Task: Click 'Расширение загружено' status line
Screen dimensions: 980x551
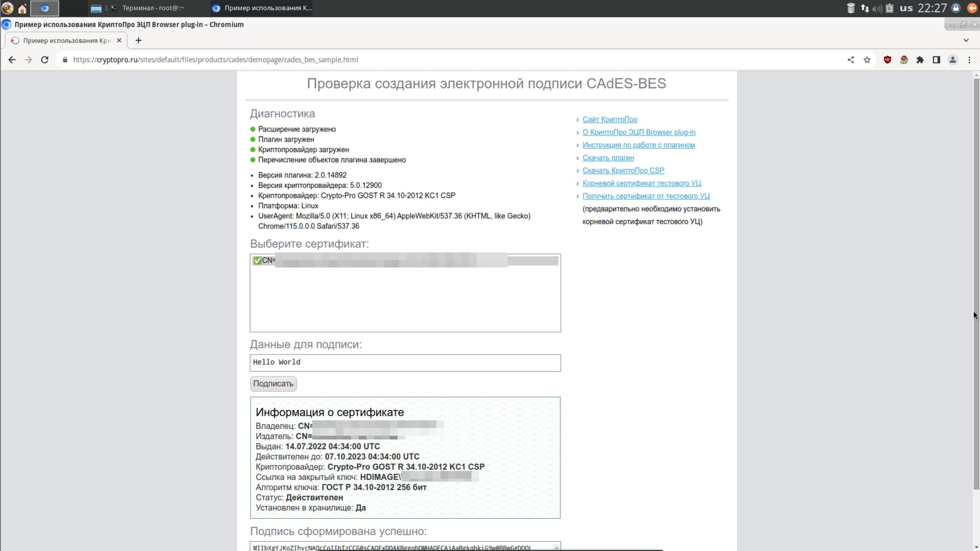Action: coord(297,129)
